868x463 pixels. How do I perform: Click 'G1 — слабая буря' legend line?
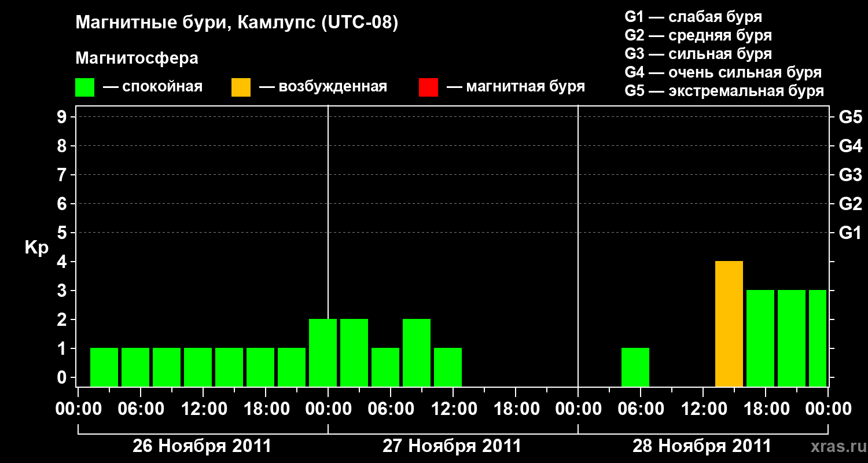(x=693, y=17)
